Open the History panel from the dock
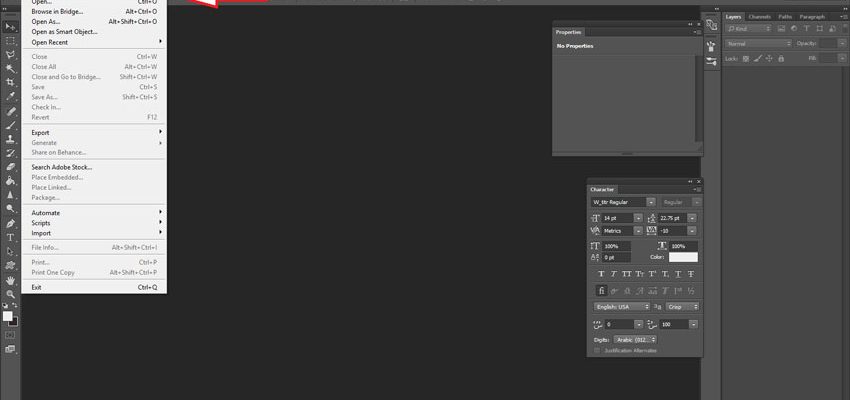This screenshot has height=400, width=850. point(711,24)
